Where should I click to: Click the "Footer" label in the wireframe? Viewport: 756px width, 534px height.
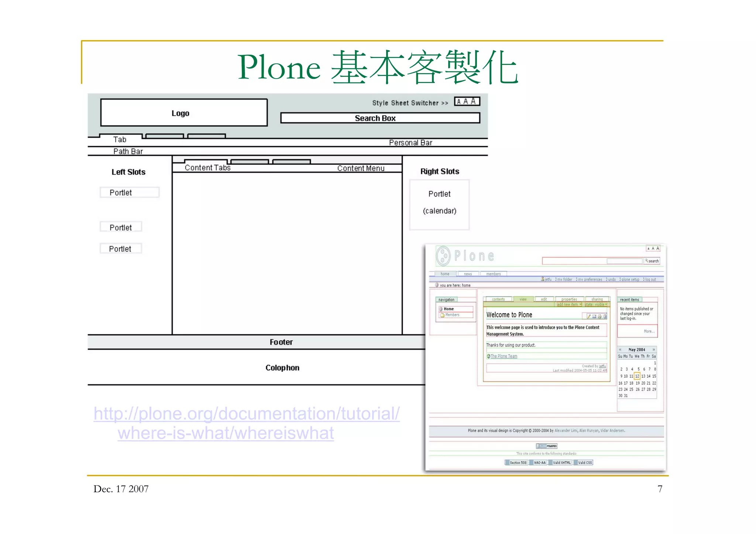(x=281, y=342)
